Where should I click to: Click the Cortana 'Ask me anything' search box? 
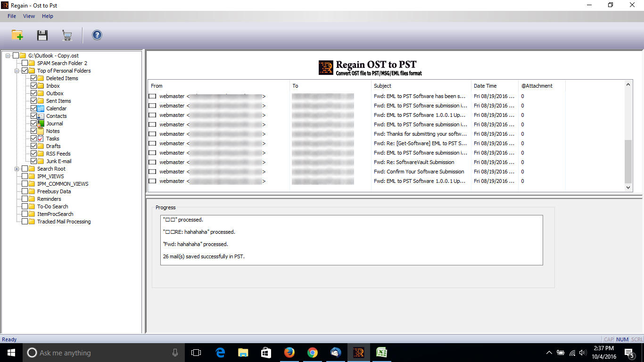[104, 353]
